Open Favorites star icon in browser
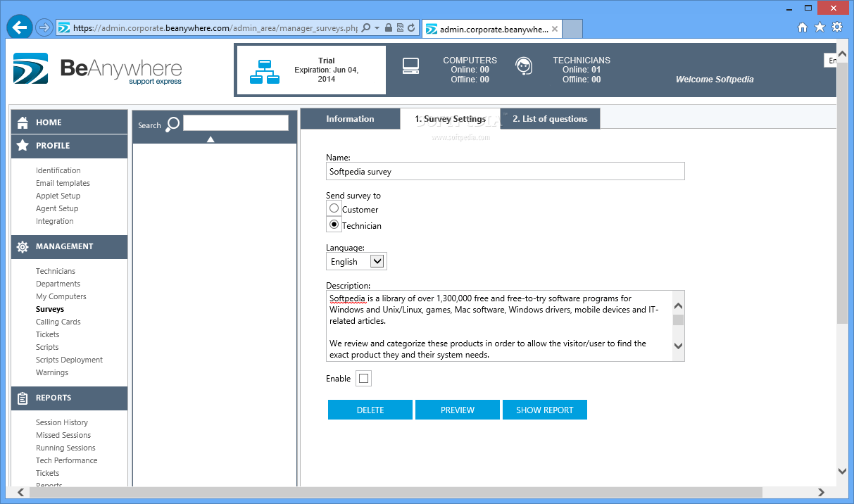This screenshot has width=854, height=504. 820,27
